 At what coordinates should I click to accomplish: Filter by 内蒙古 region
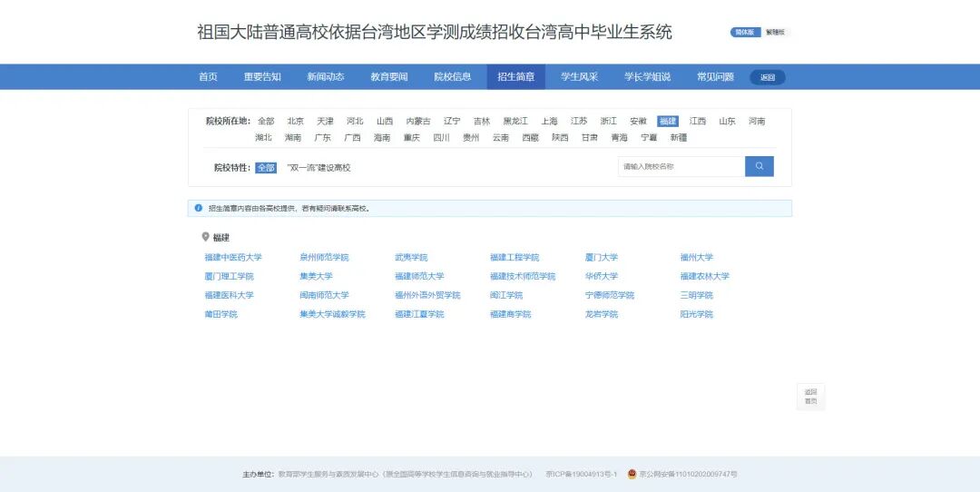coord(418,122)
